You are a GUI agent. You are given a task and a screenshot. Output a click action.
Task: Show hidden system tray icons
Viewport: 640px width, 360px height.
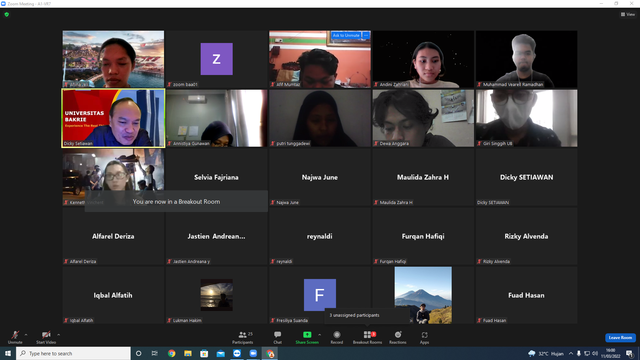pos(571,353)
